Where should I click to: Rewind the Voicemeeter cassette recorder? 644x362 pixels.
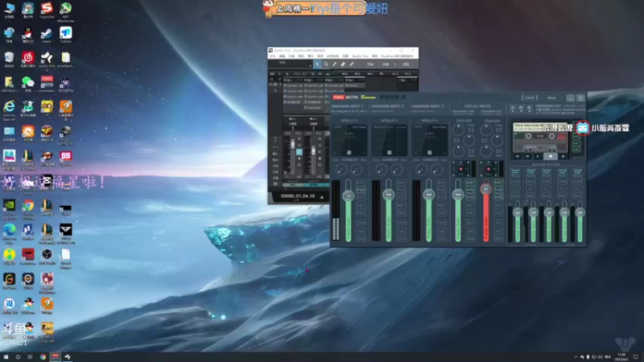click(518, 156)
